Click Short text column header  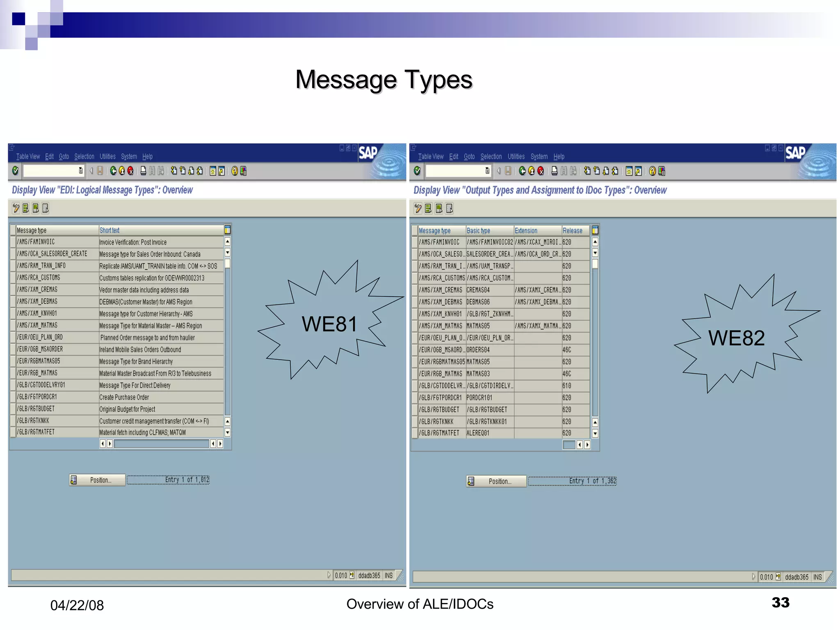[161, 230]
